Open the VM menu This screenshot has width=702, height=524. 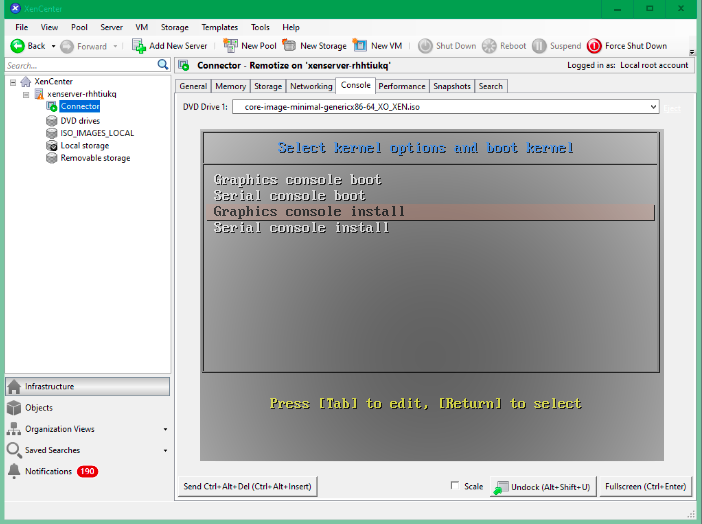(x=141, y=27)
